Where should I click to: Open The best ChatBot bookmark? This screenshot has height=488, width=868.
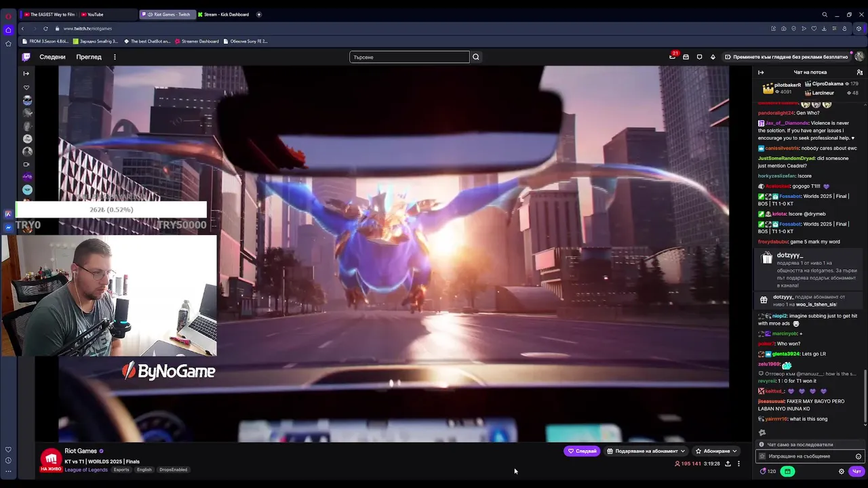click(x=146, y=41)
